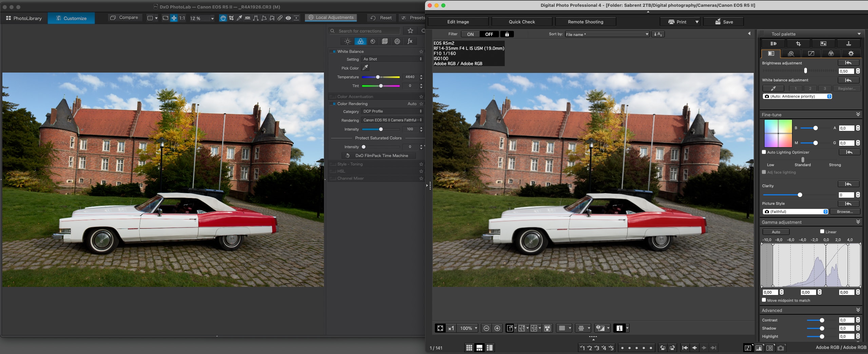Click the DPP white balance eyedropper button
The image size is (868, 354).
tap(773, 88)
